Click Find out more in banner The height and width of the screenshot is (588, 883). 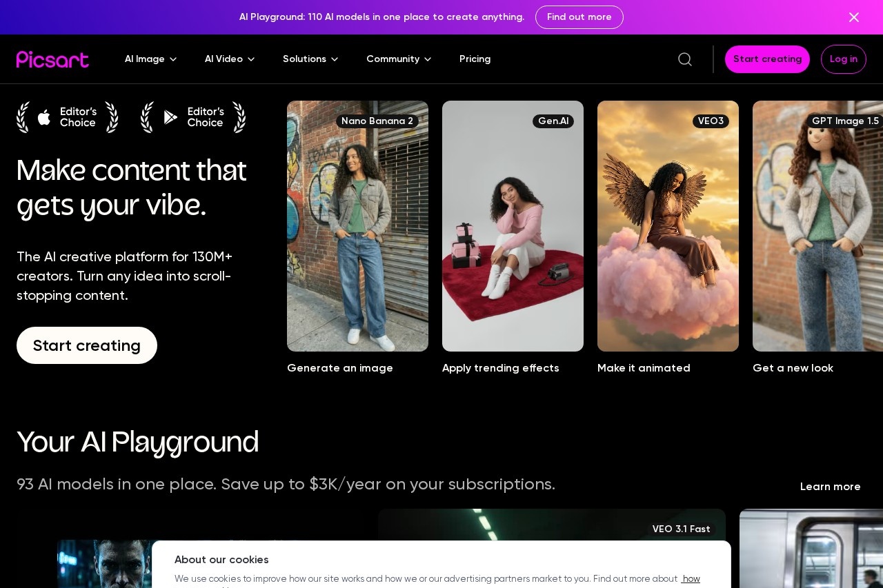click(x=579, y=17)
